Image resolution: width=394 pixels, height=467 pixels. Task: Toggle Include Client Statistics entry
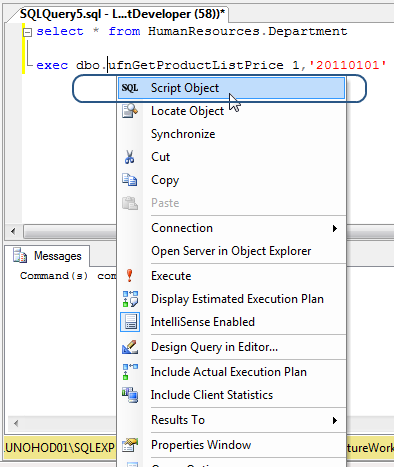click(231, 395)
